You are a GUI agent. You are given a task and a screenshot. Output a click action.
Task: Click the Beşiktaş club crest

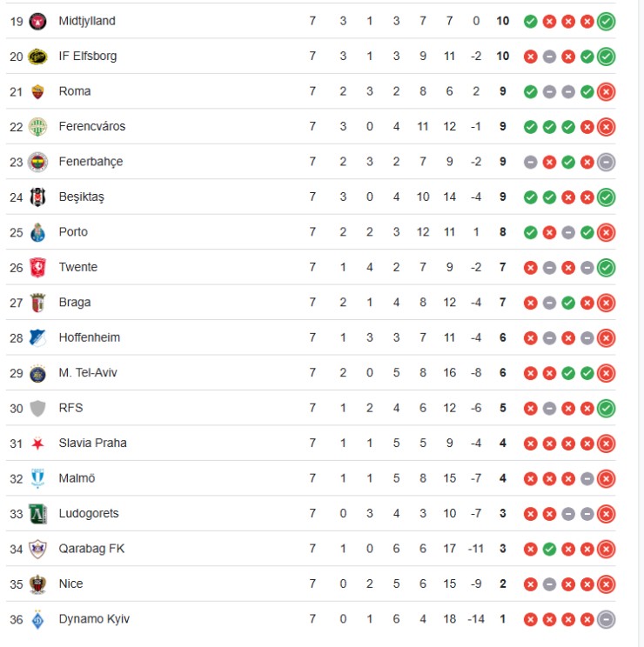(37, 197)
